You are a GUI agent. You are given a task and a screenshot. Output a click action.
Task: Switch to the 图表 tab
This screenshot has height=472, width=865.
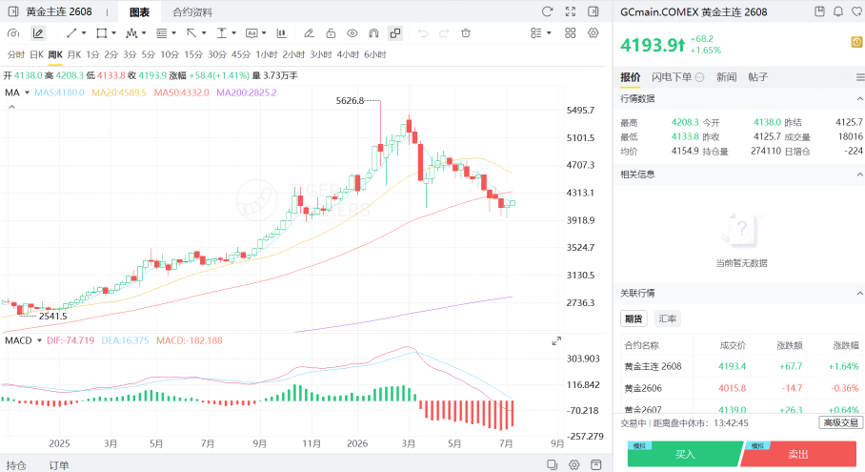click(140, 12)
